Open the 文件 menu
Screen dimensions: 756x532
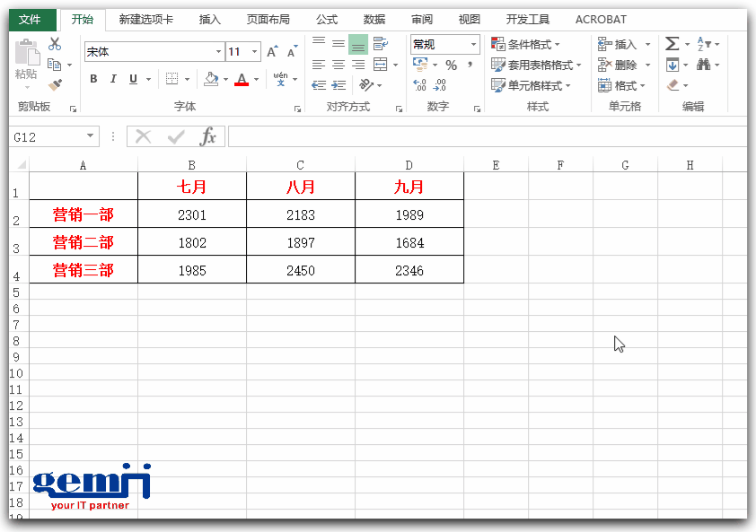point(32,19)
